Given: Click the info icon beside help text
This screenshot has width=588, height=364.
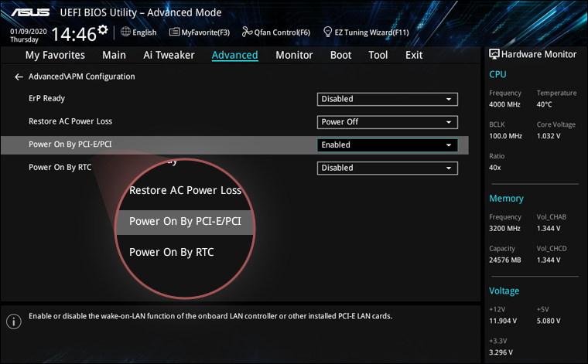Looking at the screenshot, I should [x=14, y=321].
